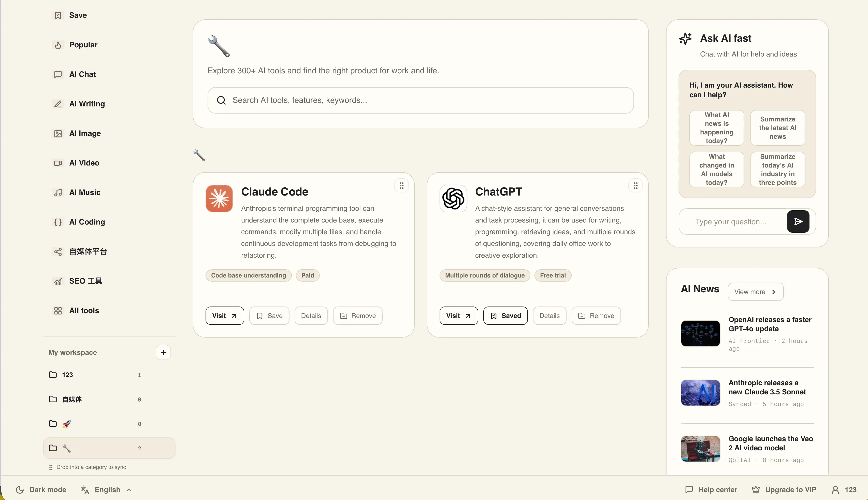View Claude Code details

[311, 316]
